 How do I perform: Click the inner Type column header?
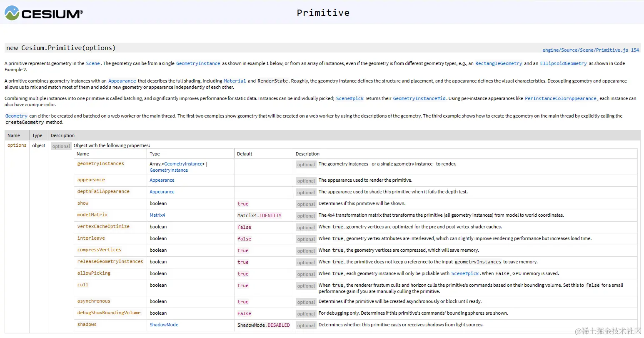click(155, 154)
